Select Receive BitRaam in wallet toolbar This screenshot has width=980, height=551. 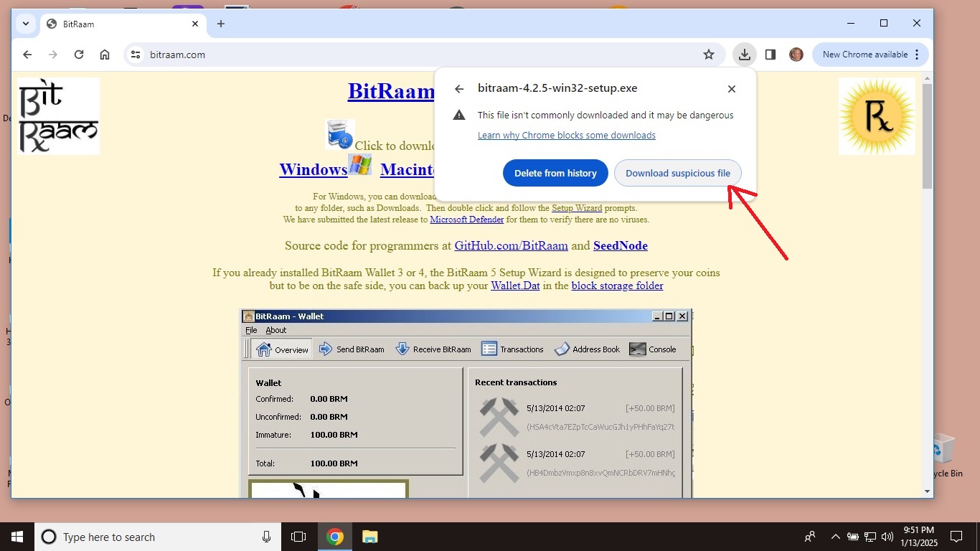pyautogui.click(x=433, y=349)
